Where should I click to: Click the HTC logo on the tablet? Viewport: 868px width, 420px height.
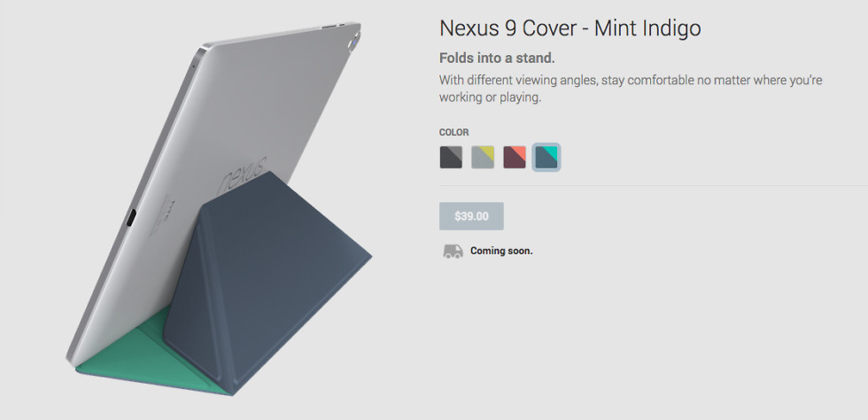pyautogui.click(x=167, y=213)
